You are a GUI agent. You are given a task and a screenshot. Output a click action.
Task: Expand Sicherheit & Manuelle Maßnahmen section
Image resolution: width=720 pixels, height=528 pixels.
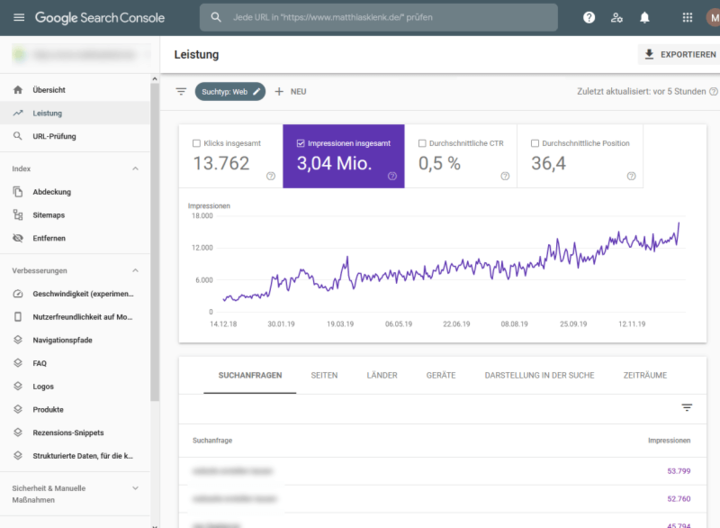tap(136, 489)
